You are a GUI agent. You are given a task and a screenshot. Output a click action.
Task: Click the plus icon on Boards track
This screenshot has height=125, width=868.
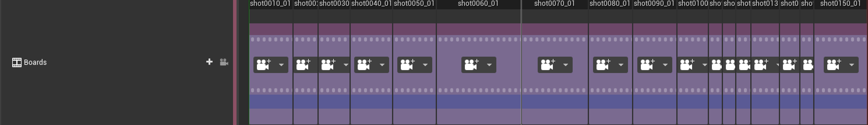tap(209, 62)
